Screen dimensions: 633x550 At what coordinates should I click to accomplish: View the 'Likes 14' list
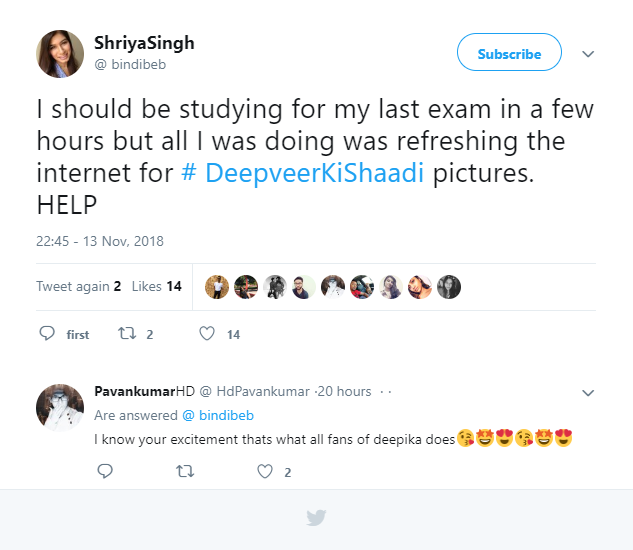click(157, 286)
